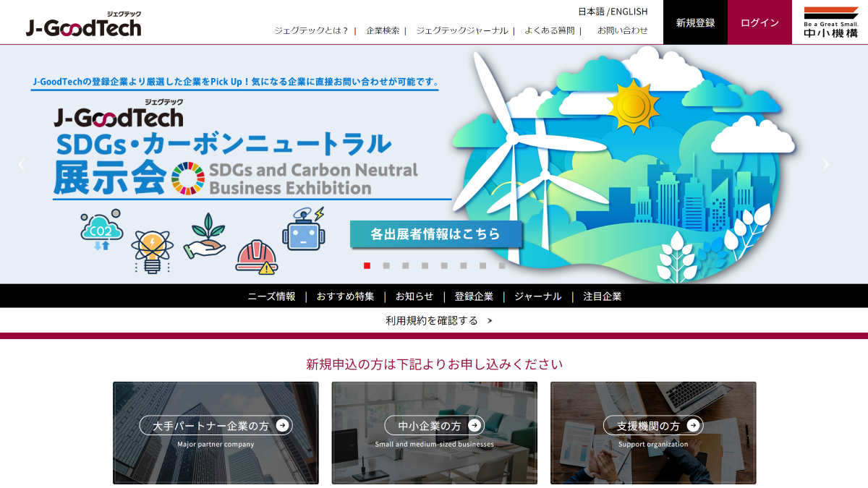Click the red ログイン button
Viewport: 868px width, 488px height.
click(759, 22)
